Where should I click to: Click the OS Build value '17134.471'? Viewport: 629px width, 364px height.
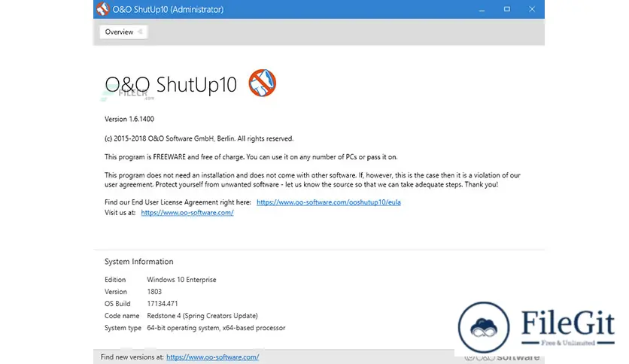pyautogui.click(x=162, y=304)
